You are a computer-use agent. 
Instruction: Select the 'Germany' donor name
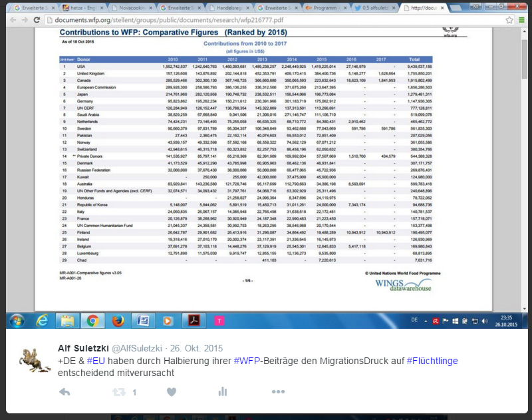85,101
